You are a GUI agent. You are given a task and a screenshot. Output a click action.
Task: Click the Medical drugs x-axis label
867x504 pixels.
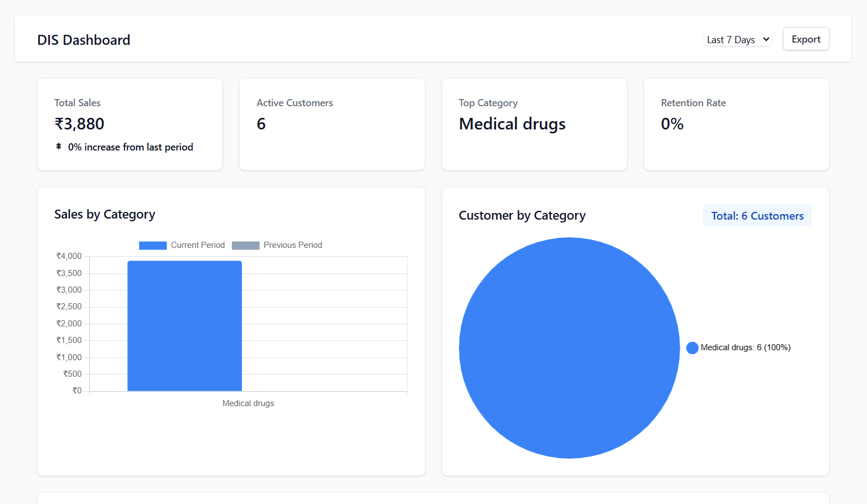tap(248, 403)
